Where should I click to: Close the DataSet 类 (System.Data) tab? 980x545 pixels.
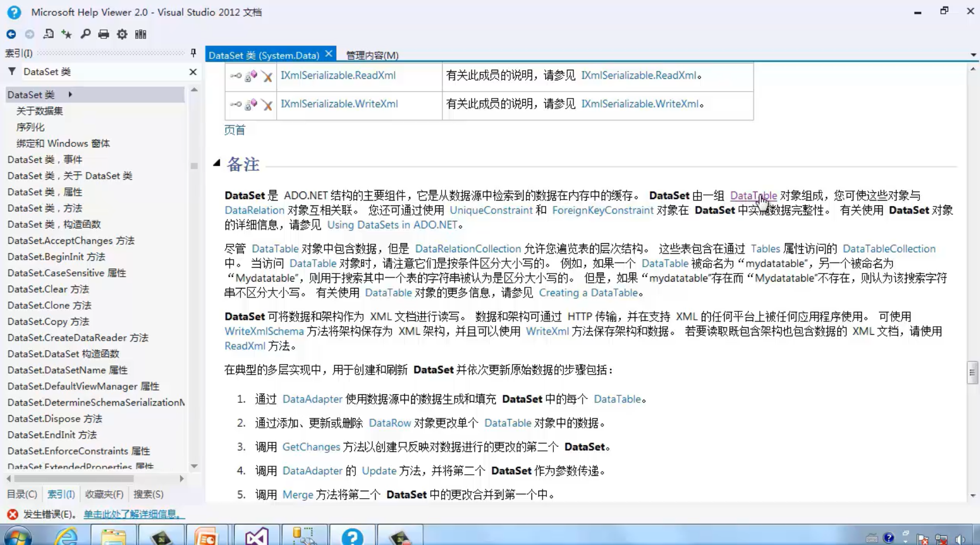pyautogui.click(x=329, y=54)
